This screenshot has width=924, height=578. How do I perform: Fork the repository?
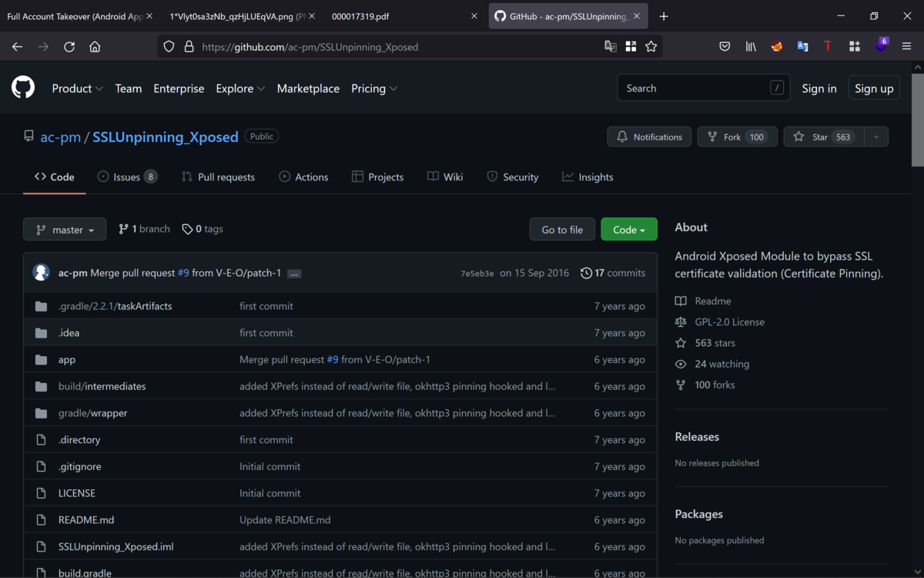pos(737,137)
